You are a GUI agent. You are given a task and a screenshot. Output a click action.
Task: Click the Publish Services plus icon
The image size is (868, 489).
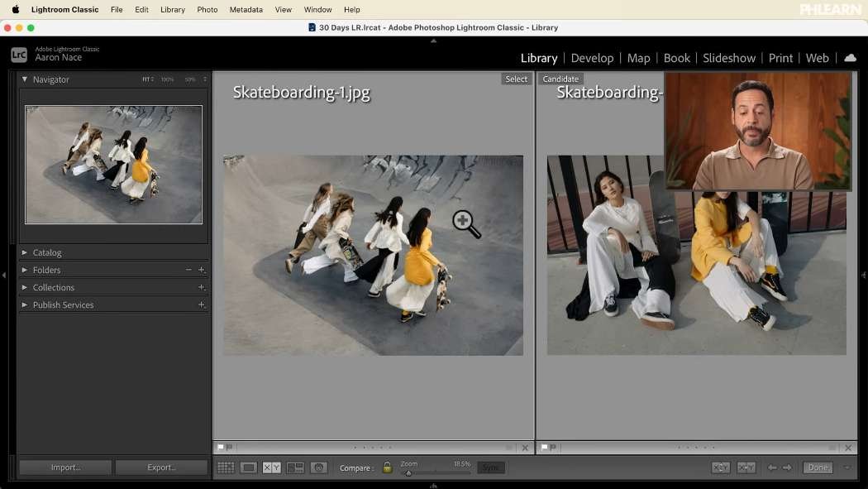(x=202, y=304)
